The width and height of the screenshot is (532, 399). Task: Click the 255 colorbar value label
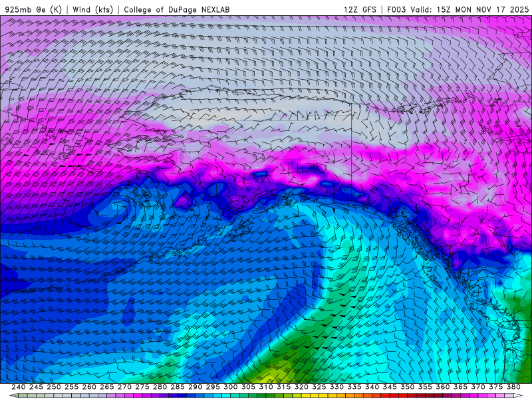(71, 387)
